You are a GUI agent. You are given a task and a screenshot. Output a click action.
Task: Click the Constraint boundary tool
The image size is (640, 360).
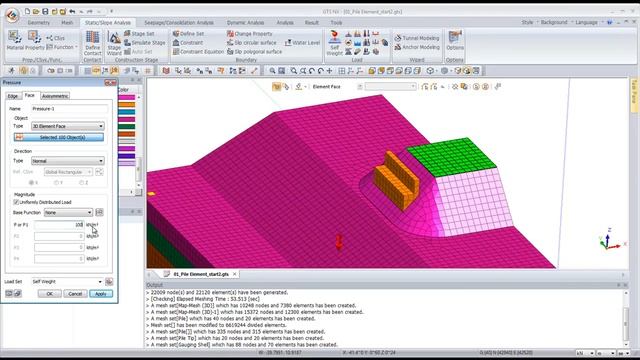click(x=188, y=42)
